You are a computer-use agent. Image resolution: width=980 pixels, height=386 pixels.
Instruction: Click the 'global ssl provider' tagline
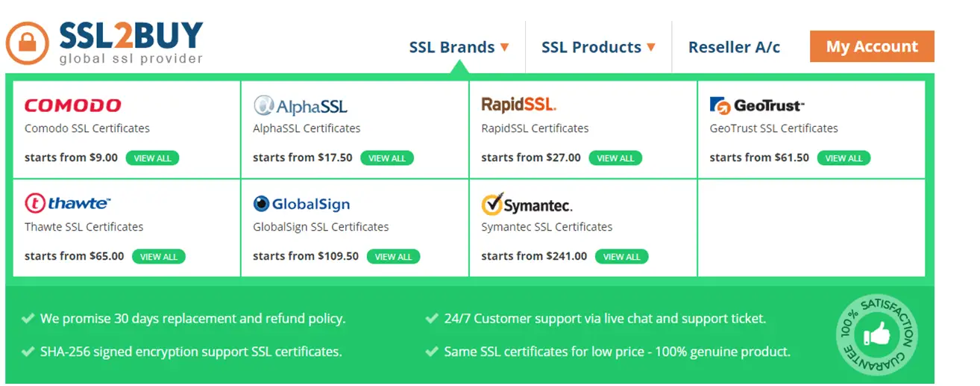tap(131, 59)
